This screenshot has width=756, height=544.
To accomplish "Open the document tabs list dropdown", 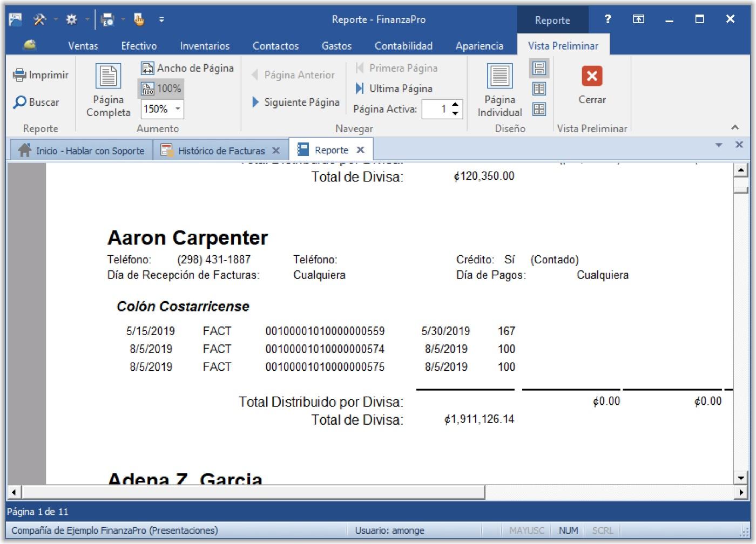I will (x=719, y=145).
